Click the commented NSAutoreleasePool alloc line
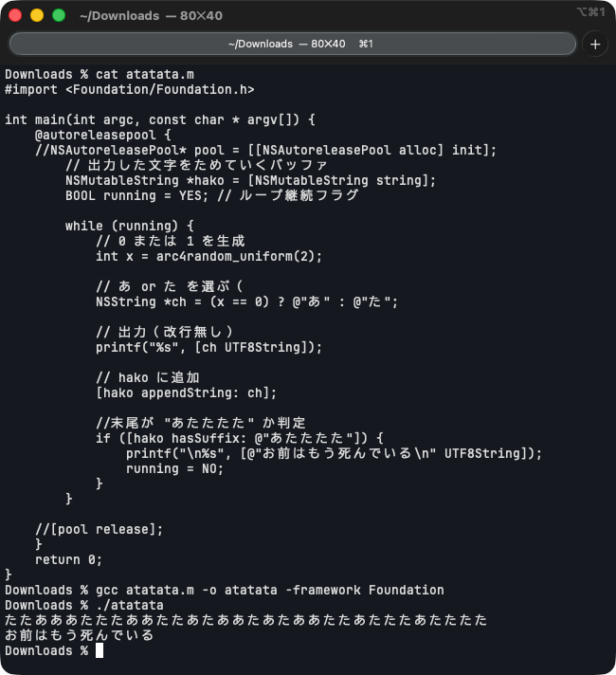Screen dimensions: 616x675 click(x=265, y=150)
